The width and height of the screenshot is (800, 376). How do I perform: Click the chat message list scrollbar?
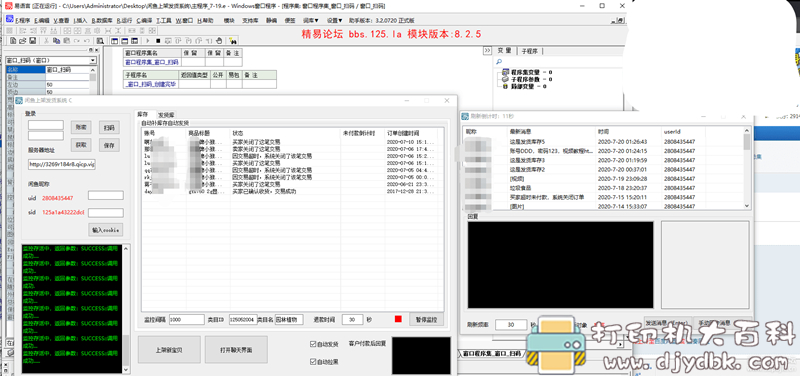pyautogui.click(x=747, y=168)
